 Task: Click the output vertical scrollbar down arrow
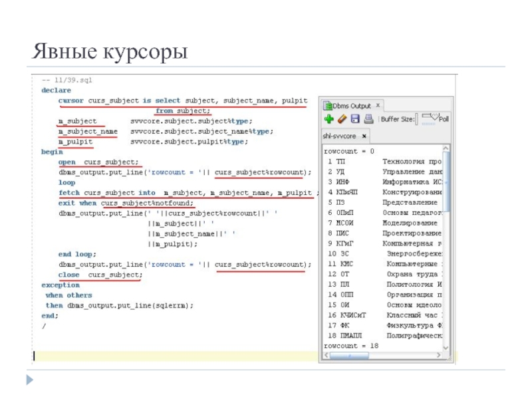447,346
